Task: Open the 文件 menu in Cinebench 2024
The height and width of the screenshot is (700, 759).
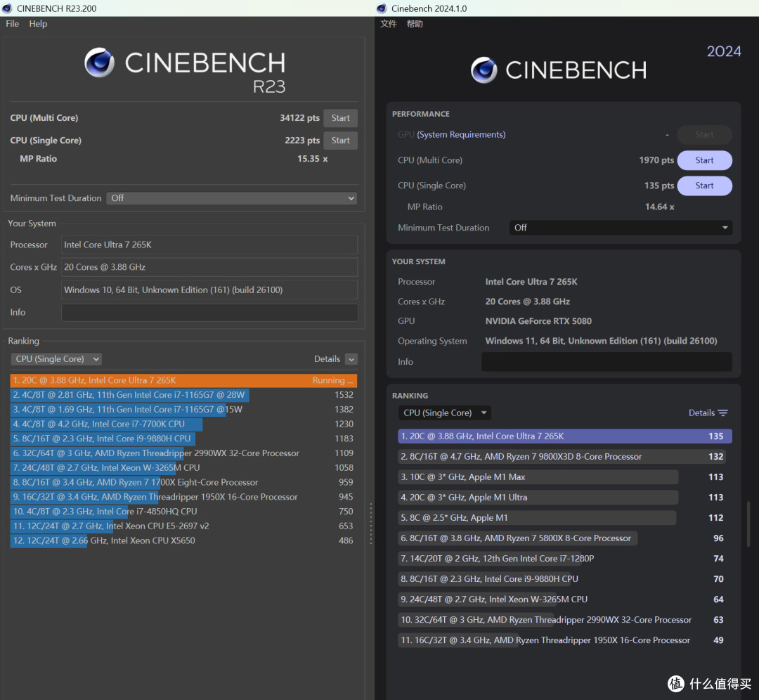Action: pyautogui.click(x=388, y=24)
